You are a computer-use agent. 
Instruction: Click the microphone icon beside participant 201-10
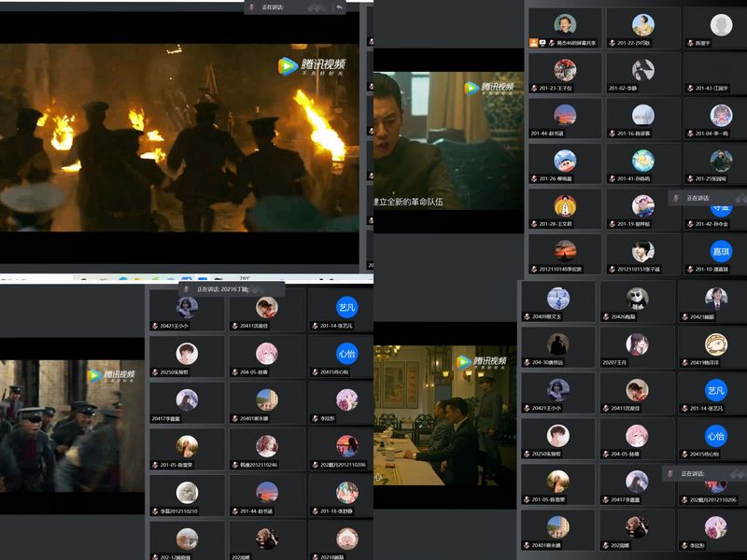690,269
